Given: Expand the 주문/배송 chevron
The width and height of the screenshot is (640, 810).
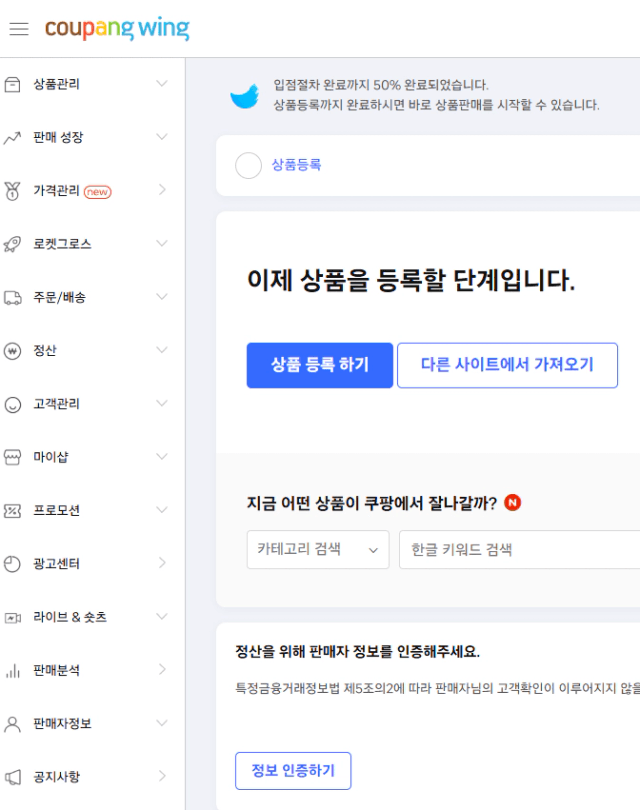Looking at the screenshot, I should point(162,297).
